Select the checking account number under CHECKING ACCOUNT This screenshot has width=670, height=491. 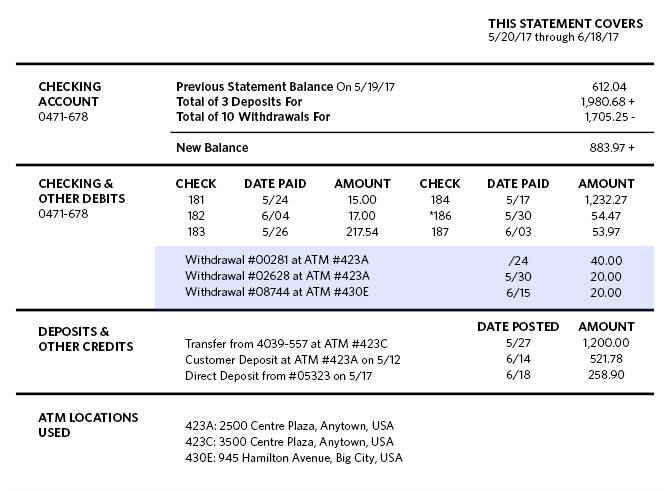pos(63,117)
